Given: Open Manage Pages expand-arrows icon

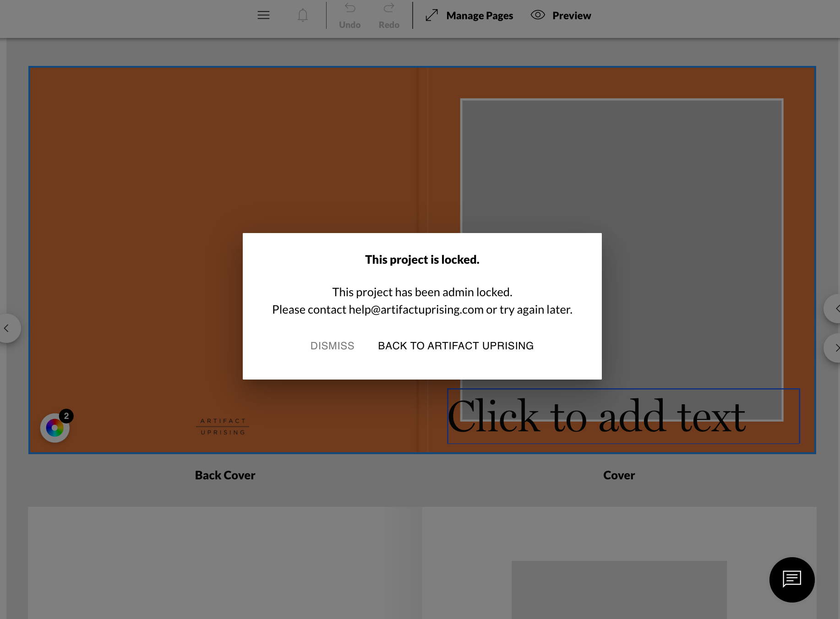Looking at the screenshot, I should 431,16.
